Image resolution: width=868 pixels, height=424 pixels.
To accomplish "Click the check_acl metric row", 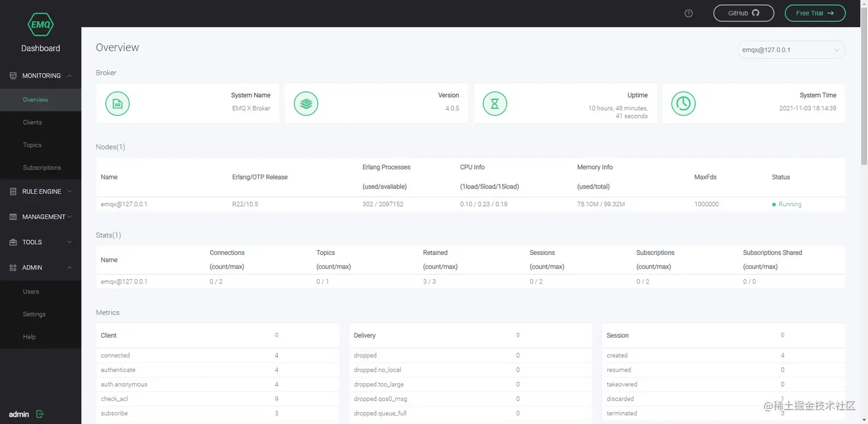I will point(218,399).
